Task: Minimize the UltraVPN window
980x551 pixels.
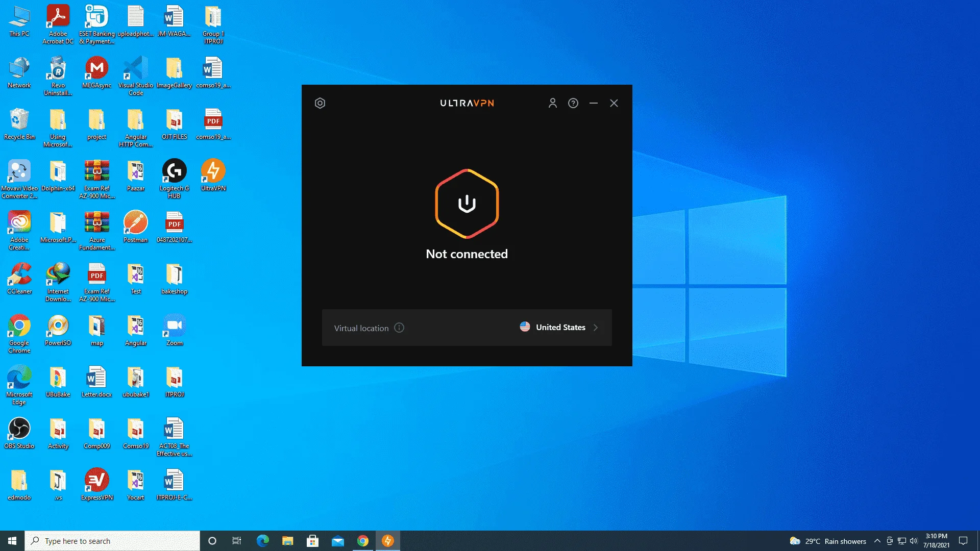Action: pyautogui.click(x=594, y=103)
